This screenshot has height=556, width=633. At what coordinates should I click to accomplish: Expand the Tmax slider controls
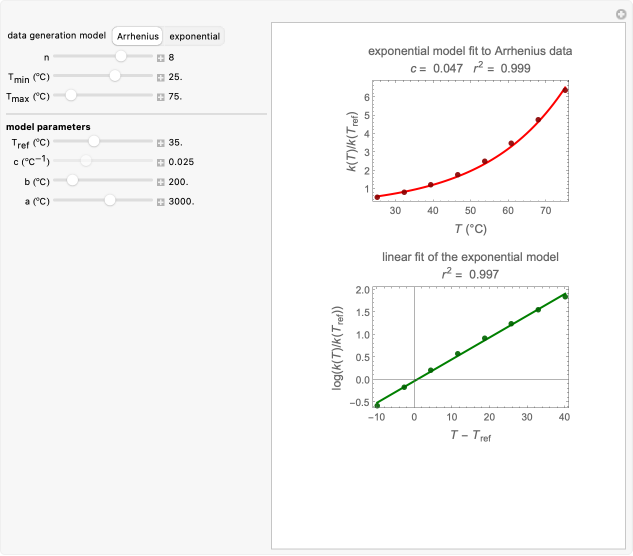point(160,96)
